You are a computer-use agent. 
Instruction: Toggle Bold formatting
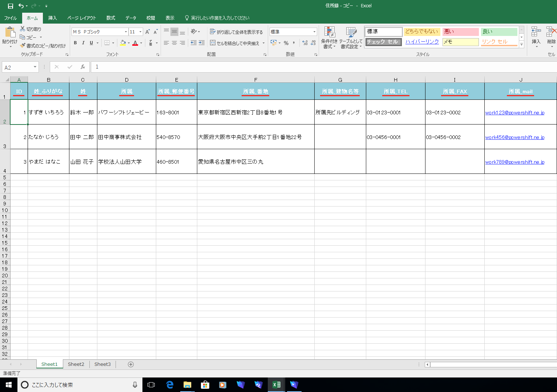coord(75,43)
